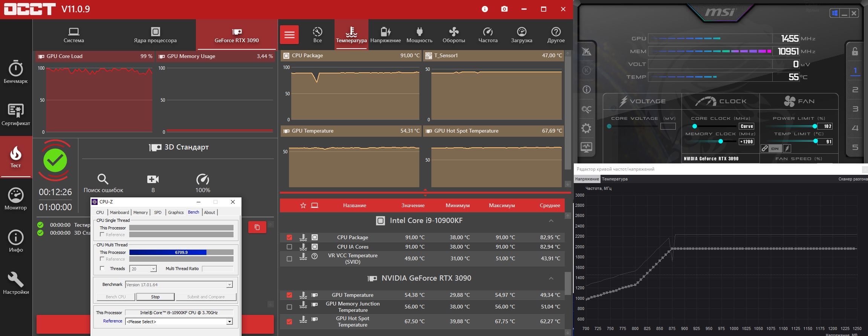Open the Benchmark version dropdown

pos(229,285)
